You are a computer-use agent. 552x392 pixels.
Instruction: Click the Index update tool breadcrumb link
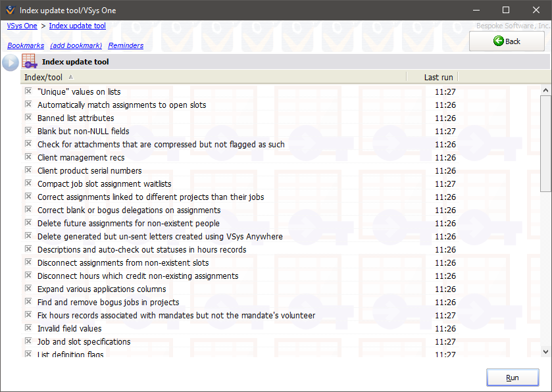click(x=77, y=26)
